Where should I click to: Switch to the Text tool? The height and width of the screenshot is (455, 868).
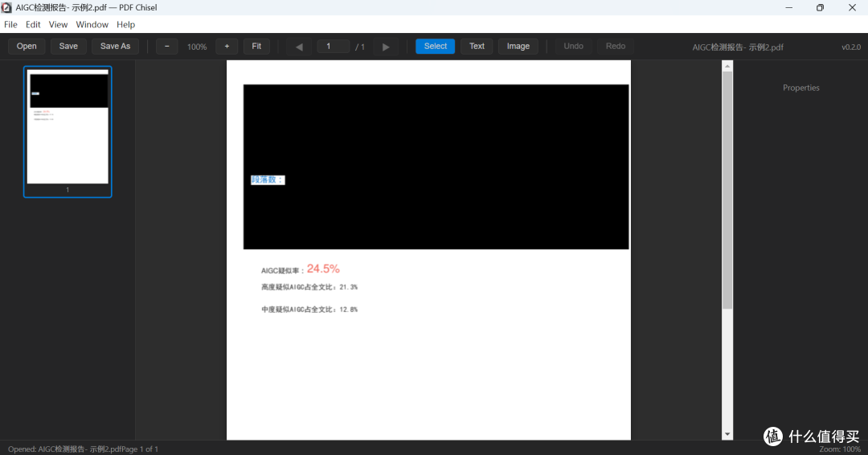click(477, 47)
